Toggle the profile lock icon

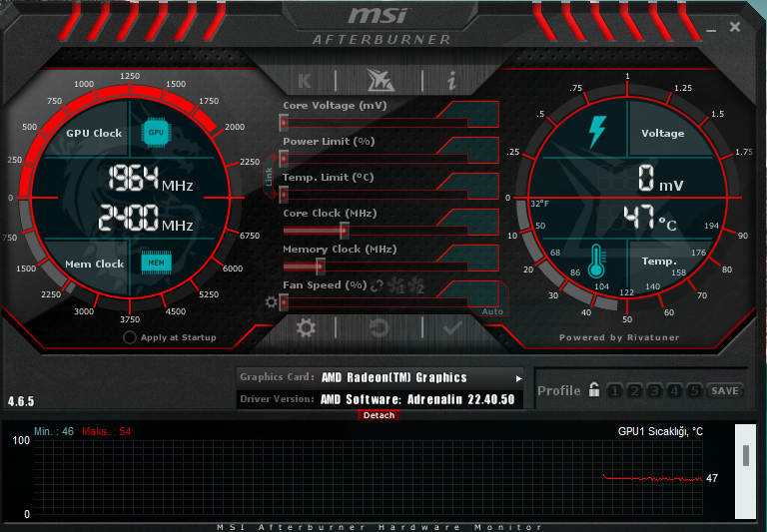[594, 389]
